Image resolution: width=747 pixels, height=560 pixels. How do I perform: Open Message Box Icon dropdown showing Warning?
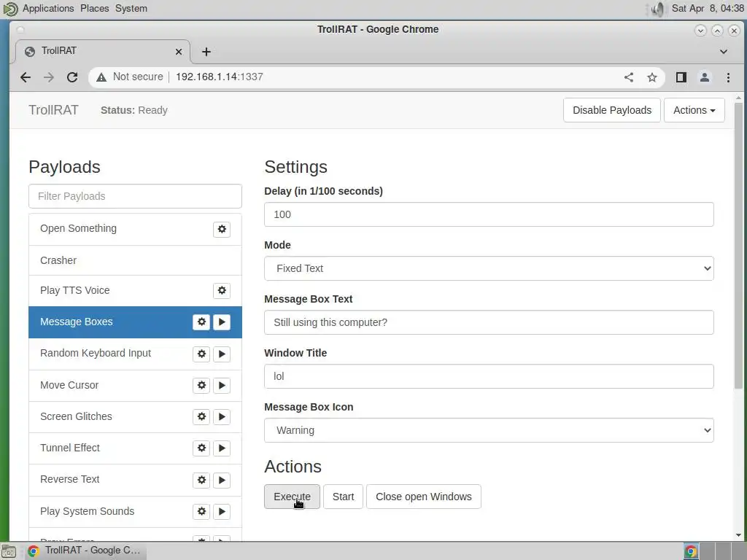489,430
